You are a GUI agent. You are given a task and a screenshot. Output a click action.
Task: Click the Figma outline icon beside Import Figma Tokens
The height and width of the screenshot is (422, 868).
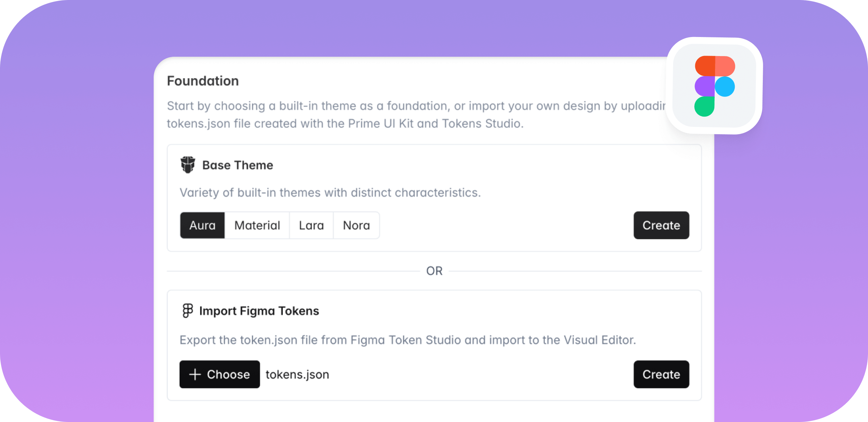188,311
